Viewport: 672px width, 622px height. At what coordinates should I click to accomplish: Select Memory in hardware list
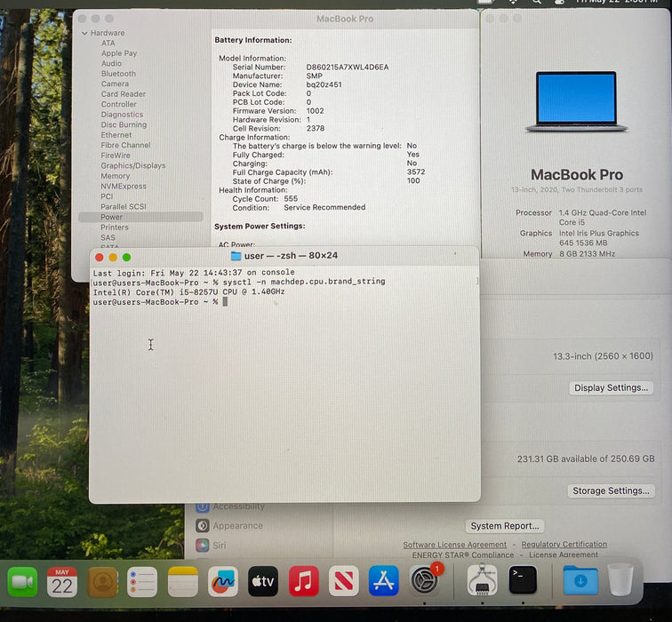tap(116, 176)
